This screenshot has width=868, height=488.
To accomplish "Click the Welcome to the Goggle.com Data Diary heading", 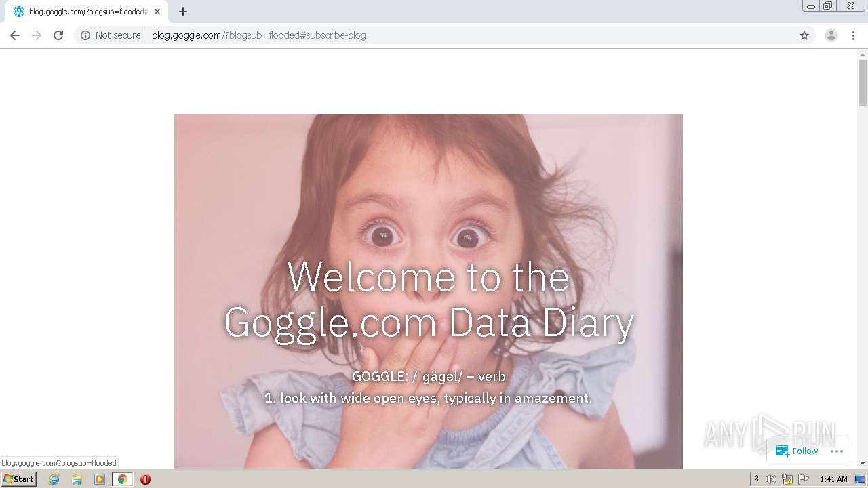I will tap(429, 299).
